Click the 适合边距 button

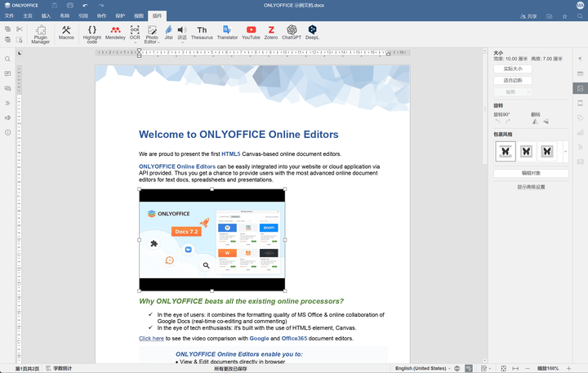pyautogui.click(x=513, y=80)
